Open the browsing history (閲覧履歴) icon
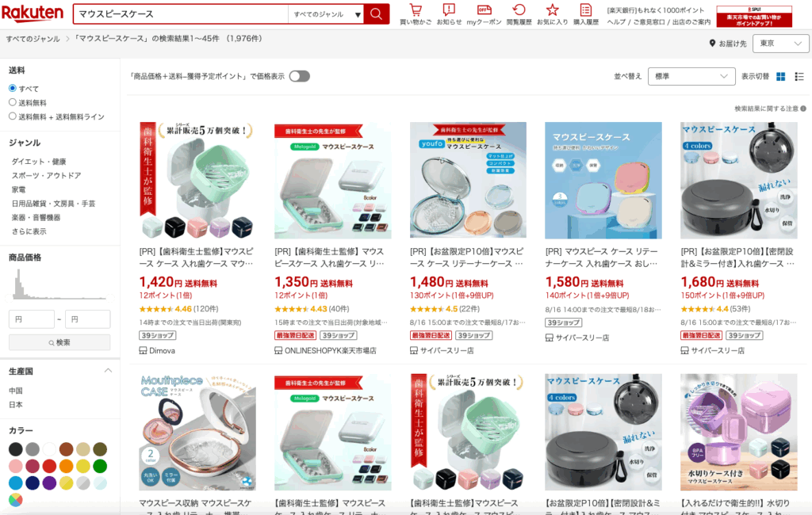 coord(519,14)
